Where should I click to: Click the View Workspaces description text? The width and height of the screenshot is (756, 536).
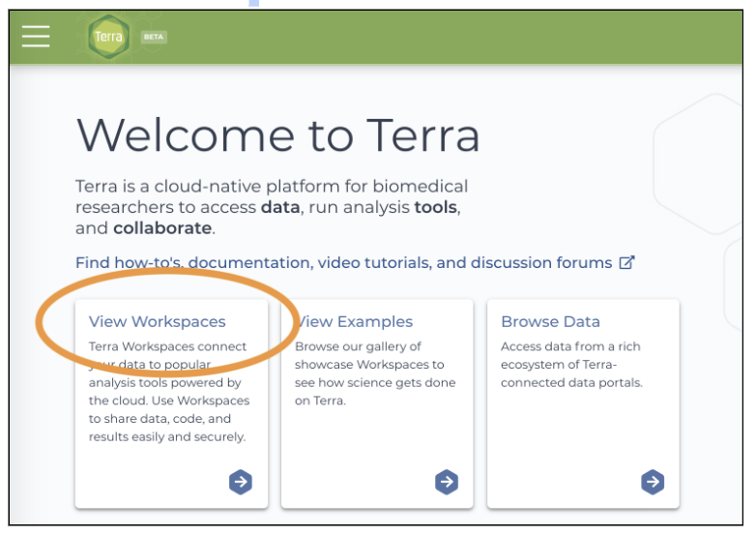click(x=168, y=392)
